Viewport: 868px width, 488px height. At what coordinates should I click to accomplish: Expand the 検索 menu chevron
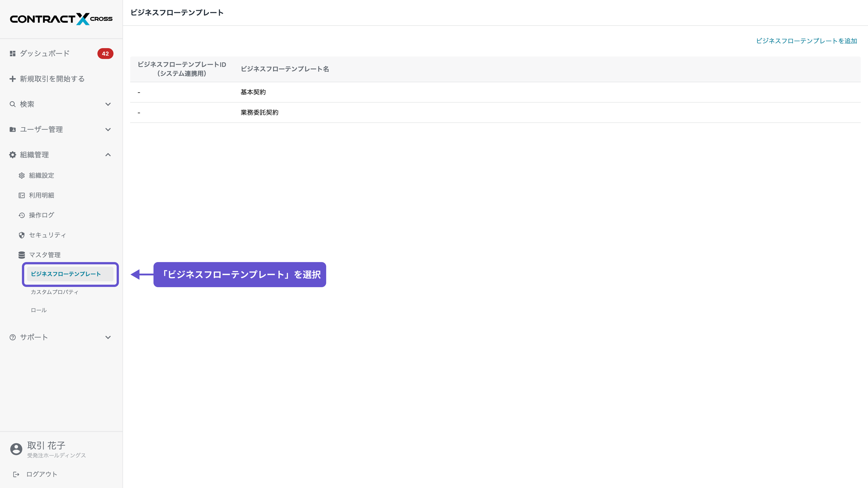point(108,104)
